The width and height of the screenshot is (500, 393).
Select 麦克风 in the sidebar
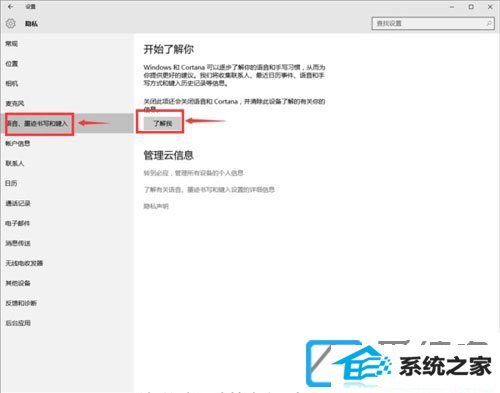pos(15,104)
